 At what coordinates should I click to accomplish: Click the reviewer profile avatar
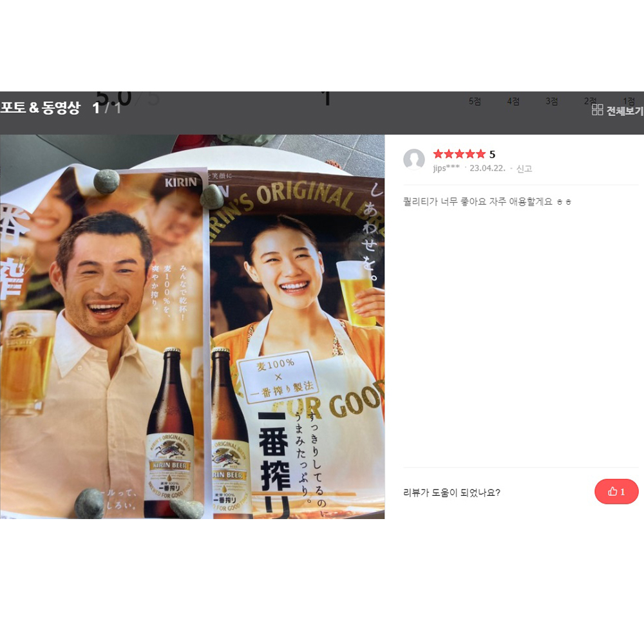tap(414, 159)
